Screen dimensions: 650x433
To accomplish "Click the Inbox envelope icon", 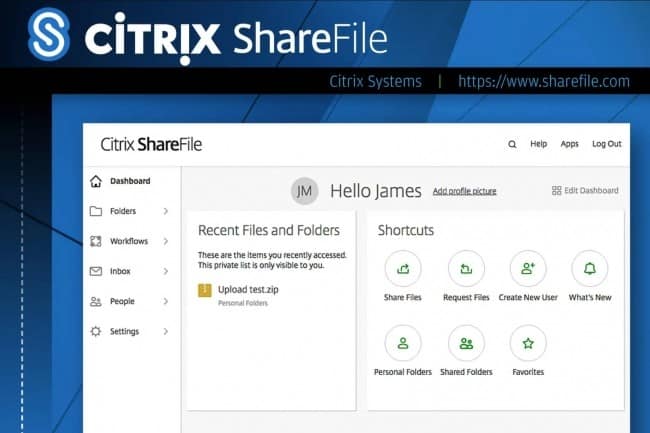I will click(96, 271).
